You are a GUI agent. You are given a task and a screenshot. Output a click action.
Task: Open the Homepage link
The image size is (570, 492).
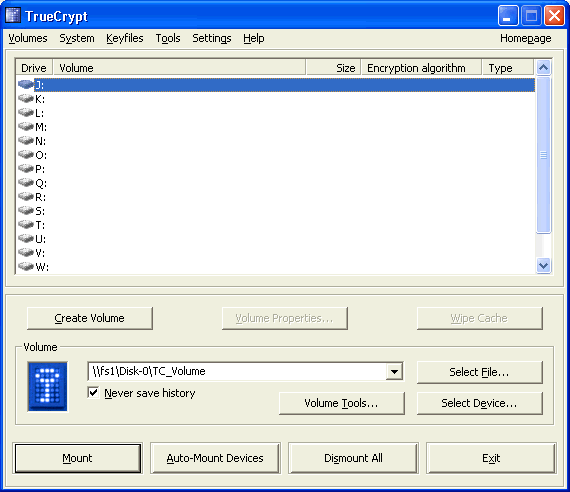pyautogui.click(x=526, y=38)
